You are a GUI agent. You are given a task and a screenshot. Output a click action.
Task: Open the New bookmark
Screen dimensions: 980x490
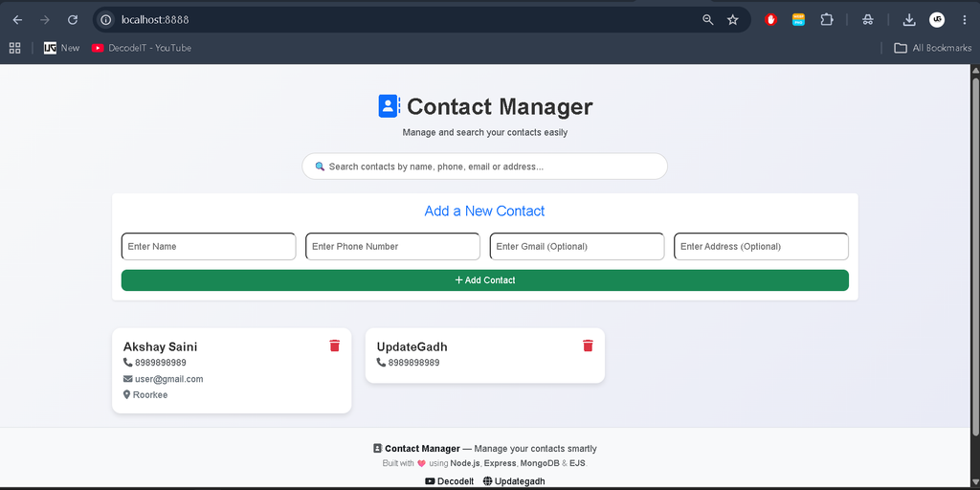tap(62, 48)
